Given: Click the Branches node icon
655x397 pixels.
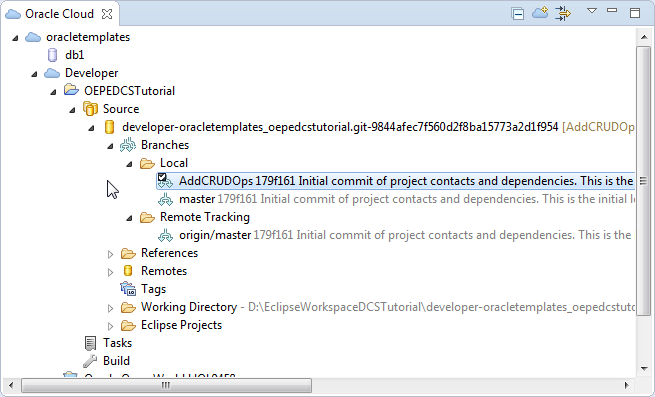Looking at the screenshot, I should pyautogui.click(x=128, y=145).
